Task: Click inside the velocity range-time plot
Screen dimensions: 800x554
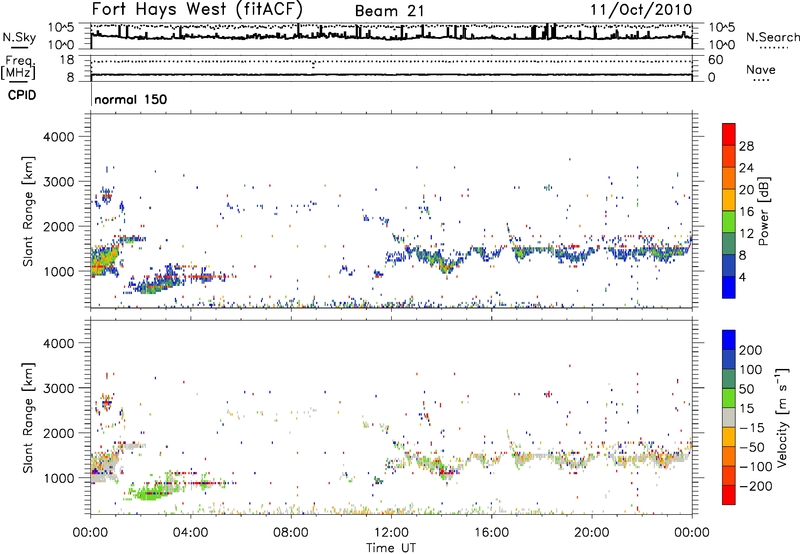Action: pos(391,417)
